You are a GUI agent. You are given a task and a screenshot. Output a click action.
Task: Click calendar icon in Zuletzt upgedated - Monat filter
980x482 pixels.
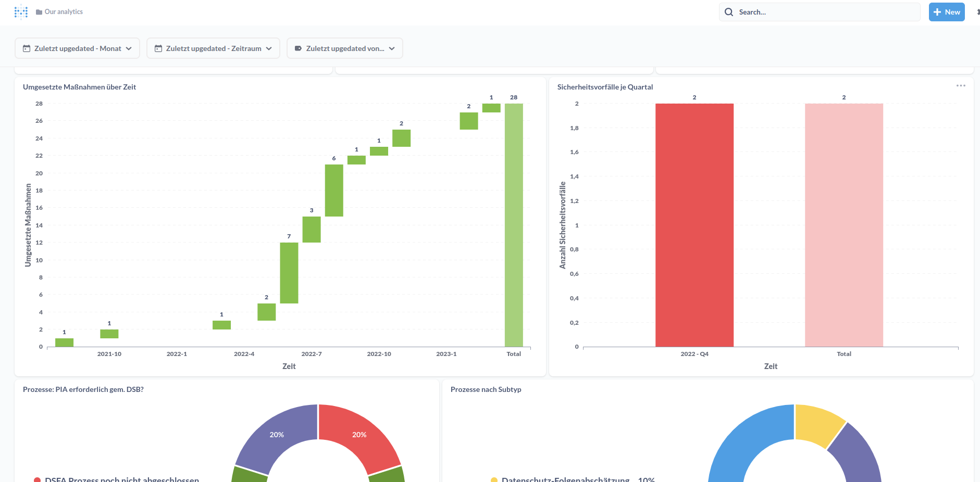click(x=27, y=48)
